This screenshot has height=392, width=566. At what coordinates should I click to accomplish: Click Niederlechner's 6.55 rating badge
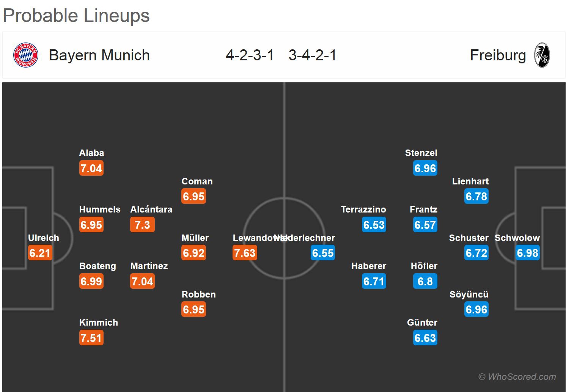point(323,253)
